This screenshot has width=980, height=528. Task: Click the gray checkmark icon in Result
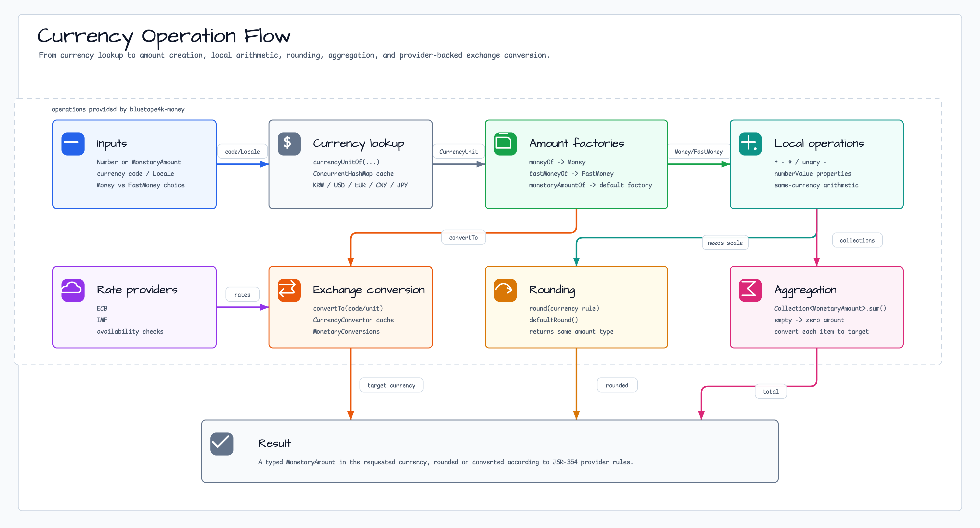click(x=222, y=444)
